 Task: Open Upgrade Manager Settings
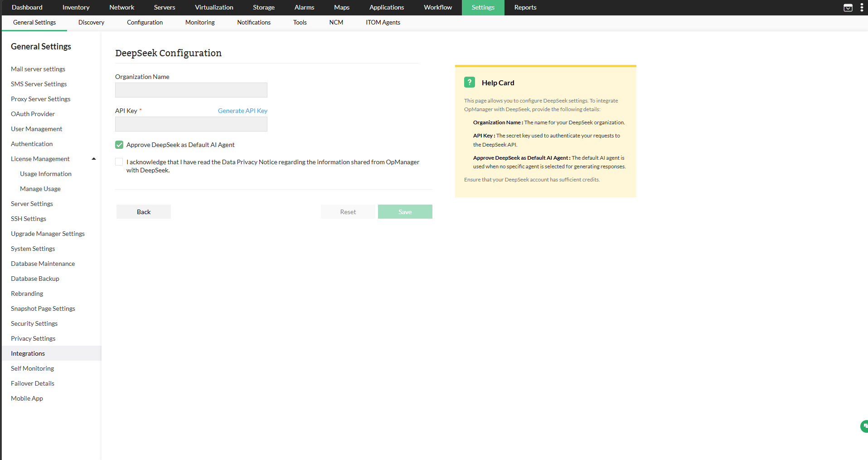click(48, 234)
